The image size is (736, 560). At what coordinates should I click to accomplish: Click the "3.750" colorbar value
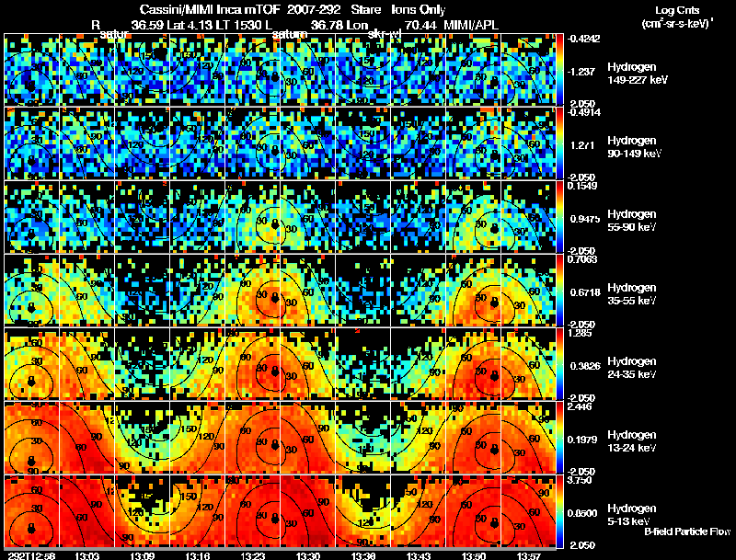pos(580,481)
